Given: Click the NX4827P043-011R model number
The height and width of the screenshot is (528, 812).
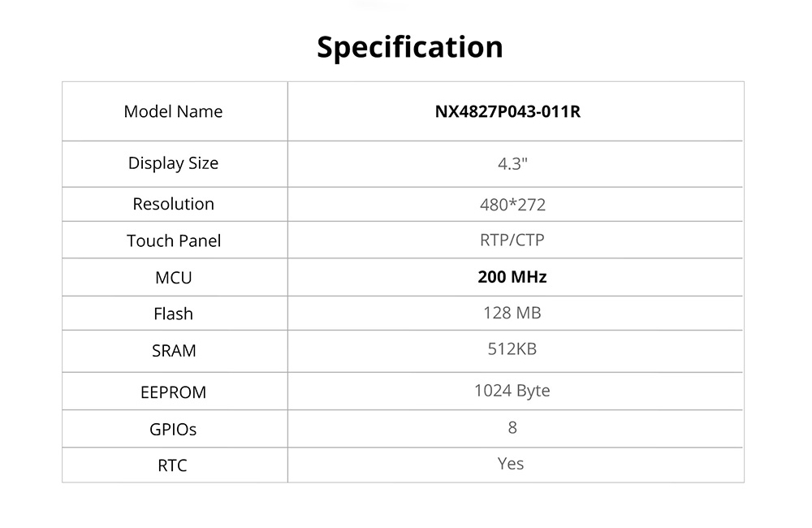Looking at the screenshot, I should (x=508, y=112).
